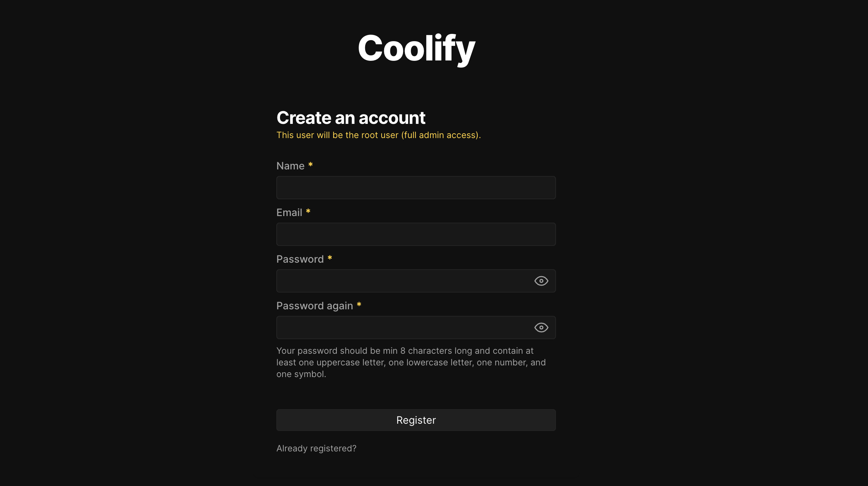Click the Password again label
Image resolution: width=868 pixels, height=486 pixels.
click(x=315, y=306)
